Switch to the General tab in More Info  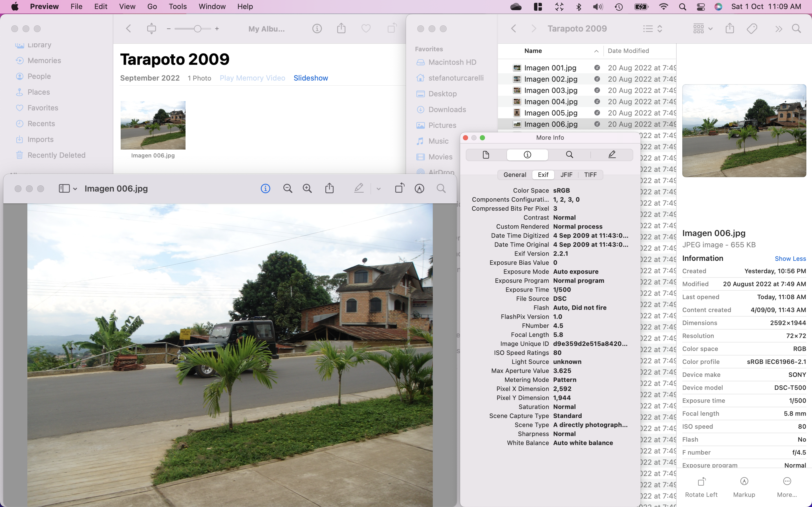point(514,175)
